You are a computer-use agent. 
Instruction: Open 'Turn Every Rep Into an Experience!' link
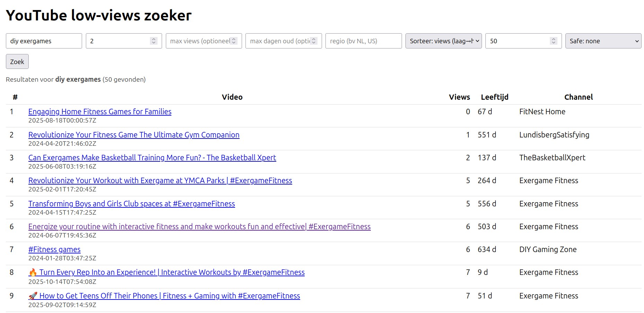(172, 272)
